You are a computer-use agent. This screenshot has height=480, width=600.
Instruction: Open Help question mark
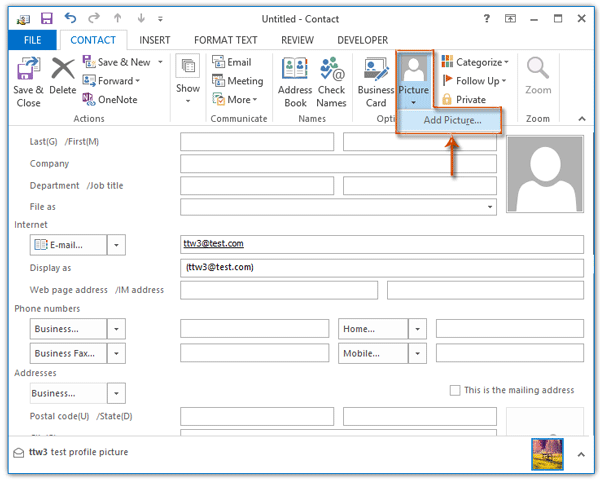point(486,18)
